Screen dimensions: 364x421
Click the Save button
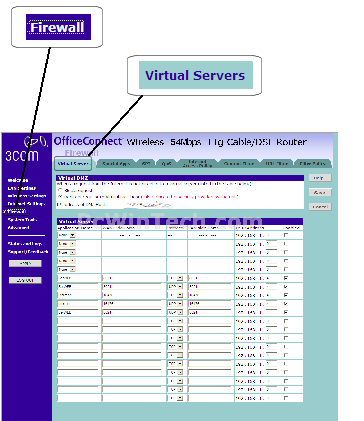click(320, 193)
